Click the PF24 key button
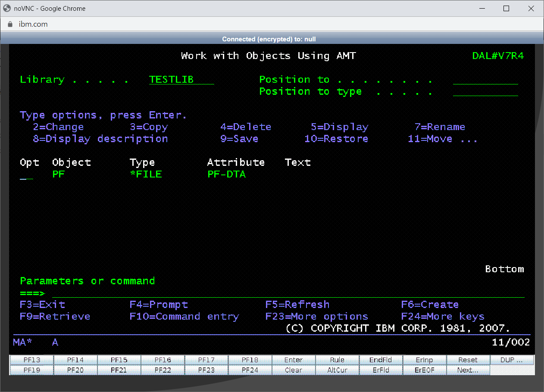 click(x=250, y=370)
